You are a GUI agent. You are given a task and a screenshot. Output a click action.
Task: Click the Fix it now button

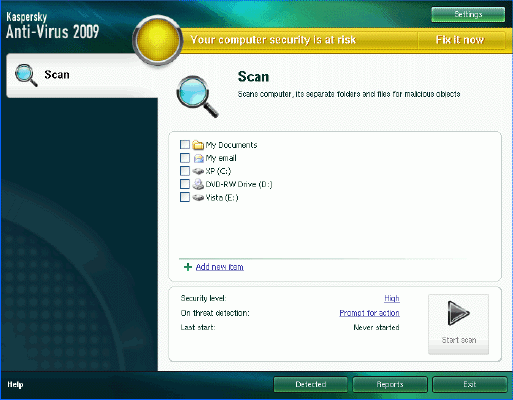point(460,40)
